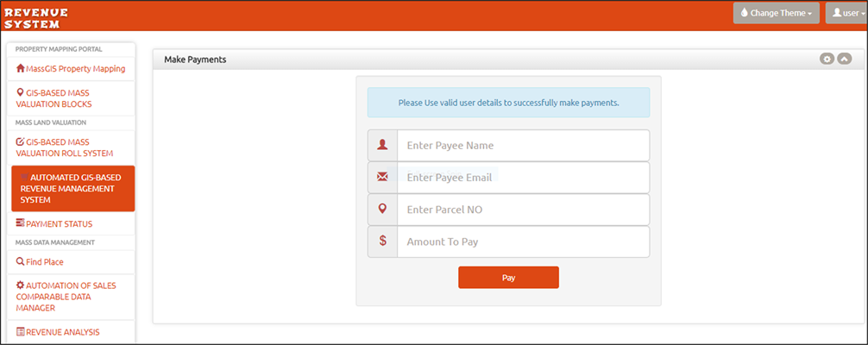
Task: Open MassGIS Property Mapping in sidebar
Action: 72,68
